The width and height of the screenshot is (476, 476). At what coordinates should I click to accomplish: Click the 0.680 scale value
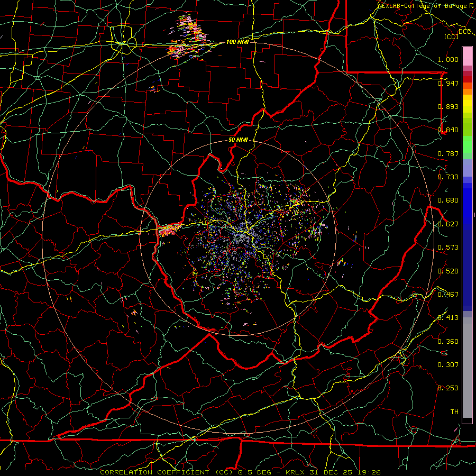pyautogui.click(x=448, y=200)
